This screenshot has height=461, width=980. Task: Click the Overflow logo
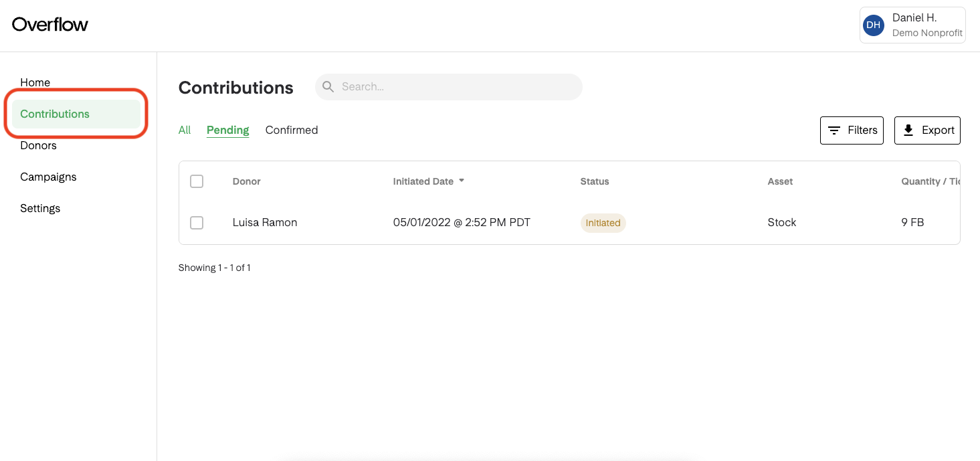coord(50,25)
